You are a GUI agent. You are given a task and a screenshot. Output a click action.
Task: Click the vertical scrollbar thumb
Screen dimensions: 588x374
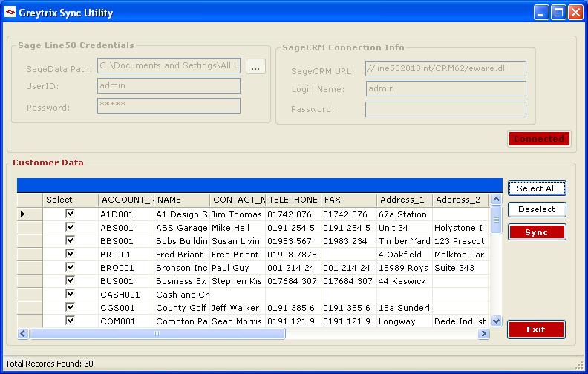(496, 220)
